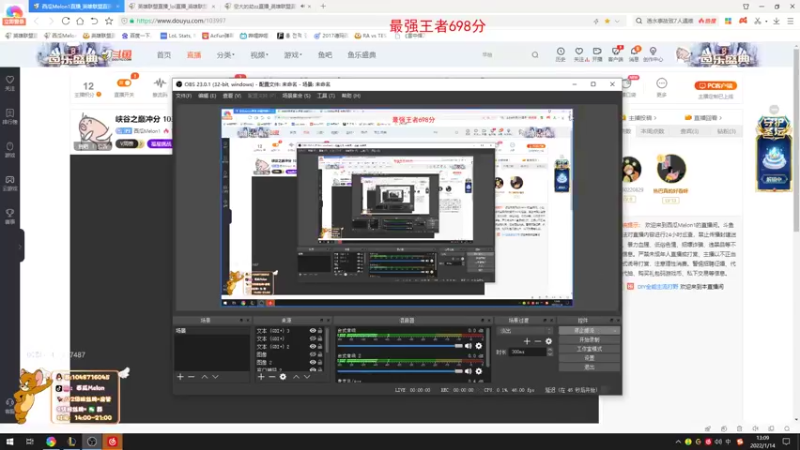Screen dimensions: 800x450
Task: Move scene down with Scenes down arrow
Action: point(215,377)
